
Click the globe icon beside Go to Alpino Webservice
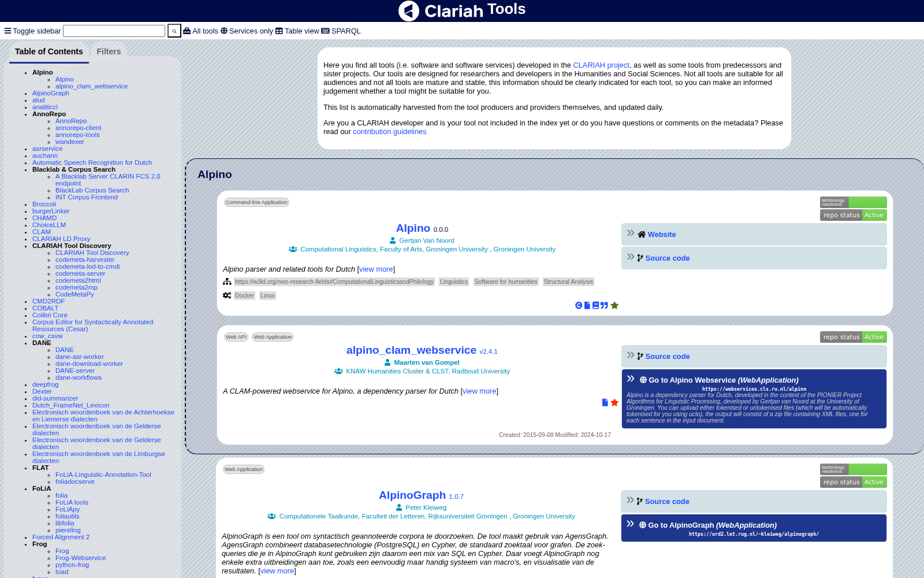[x=643, y=380]
